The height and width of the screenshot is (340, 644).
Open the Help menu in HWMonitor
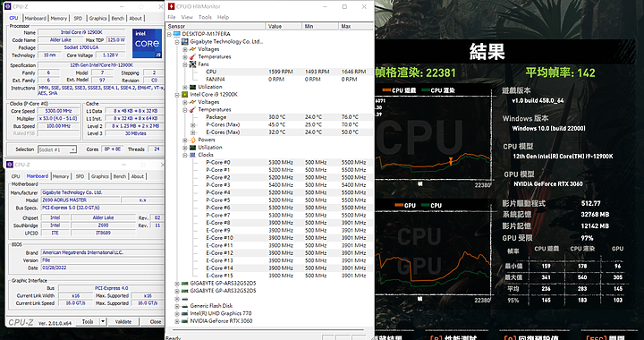click(x=223, y=17)
